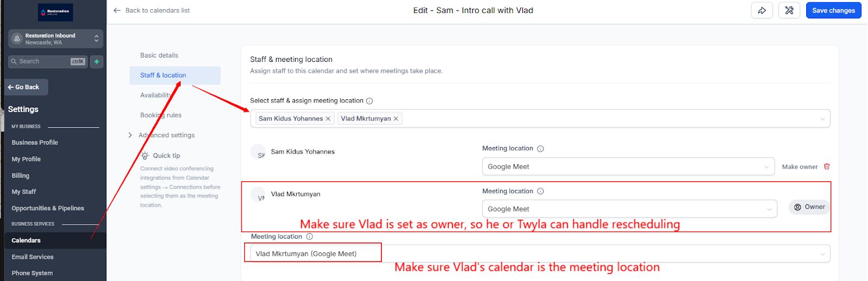Image resolution: width=868 pixels, height=281 pixels.
Task: Switch to Basic details tab
Action: (159, 55)
